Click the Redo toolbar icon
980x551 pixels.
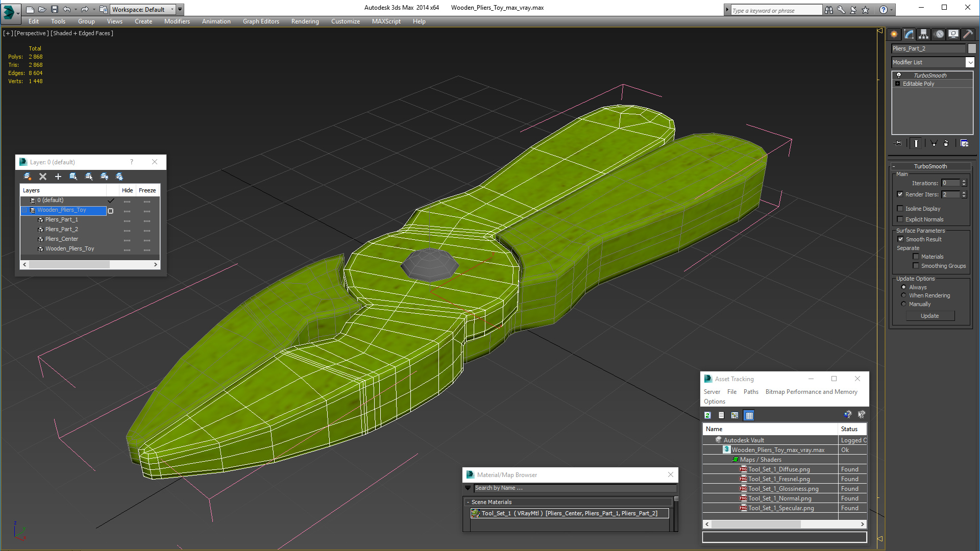pos(85,9)
